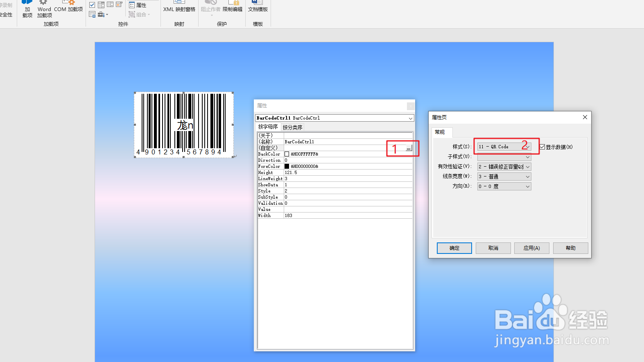644x362 pixels.
Task: Select the Style property row
Action: (x=335, y=191)
